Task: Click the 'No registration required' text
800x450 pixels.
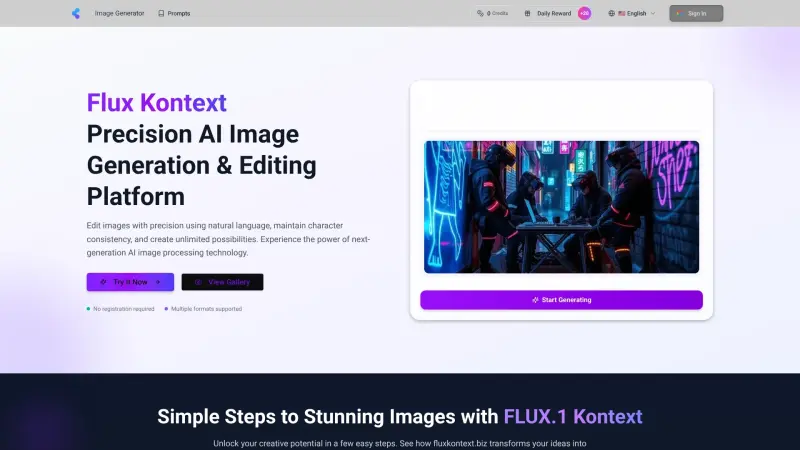Action: pyautogui.click(x=123, y=309)
